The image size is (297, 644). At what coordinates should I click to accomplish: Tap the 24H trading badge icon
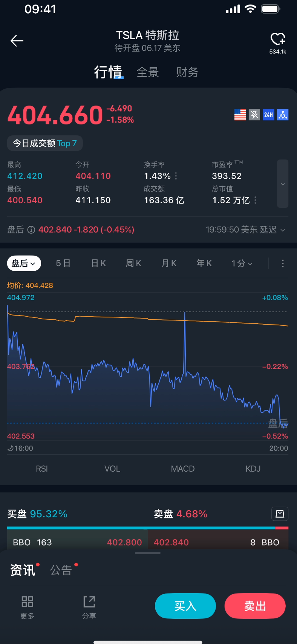(268, 115)
